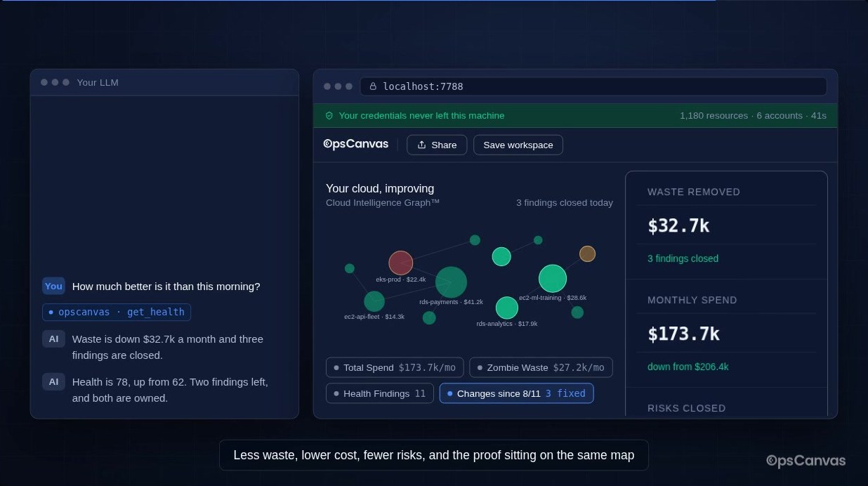Click the OpsCanvas logo in app header
The height and width of the screenshot is (486, 868).
(x=355, y=144)
